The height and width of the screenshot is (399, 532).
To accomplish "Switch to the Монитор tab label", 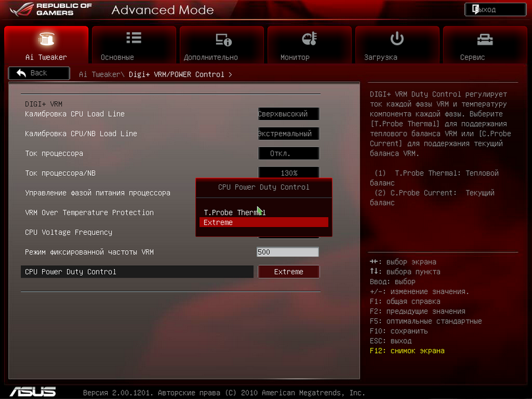I will click(295, 57).
